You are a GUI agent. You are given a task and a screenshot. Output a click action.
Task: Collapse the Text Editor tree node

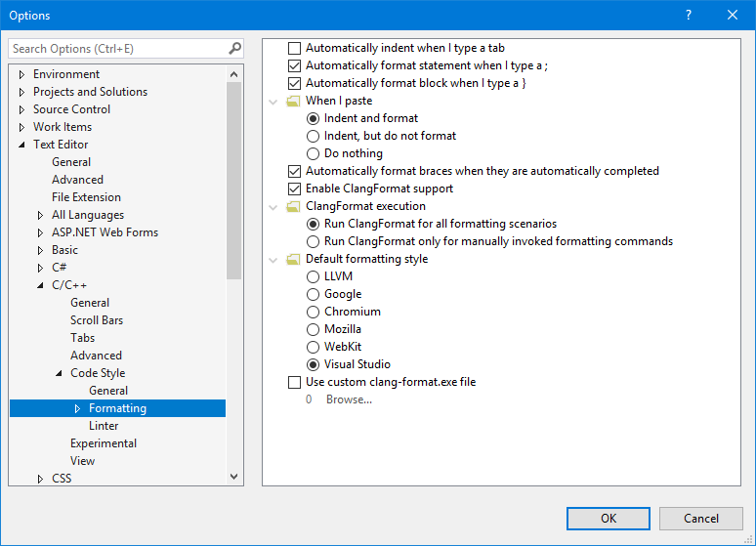pyautogui.click(x=22, y=145)
